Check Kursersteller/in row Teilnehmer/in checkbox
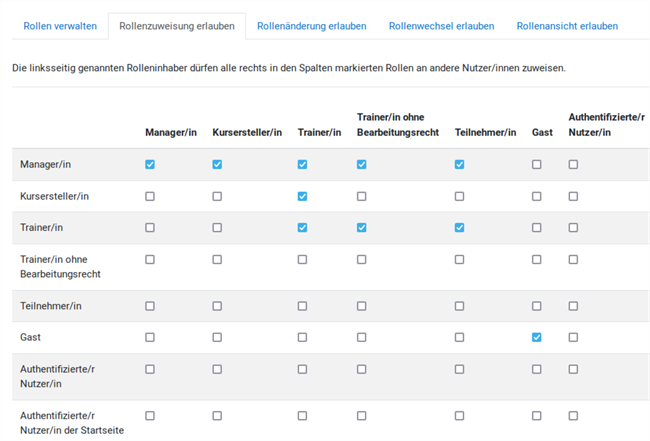The image size is (650, 441). 460,197
